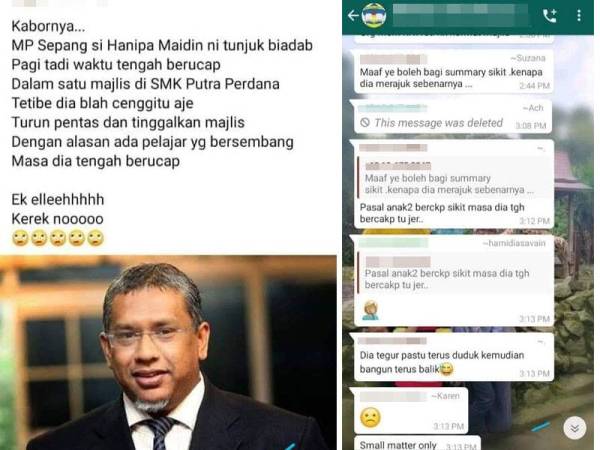Open the quoted 'Maaf ye boleh bagi summary' reply

coord(455,178)
